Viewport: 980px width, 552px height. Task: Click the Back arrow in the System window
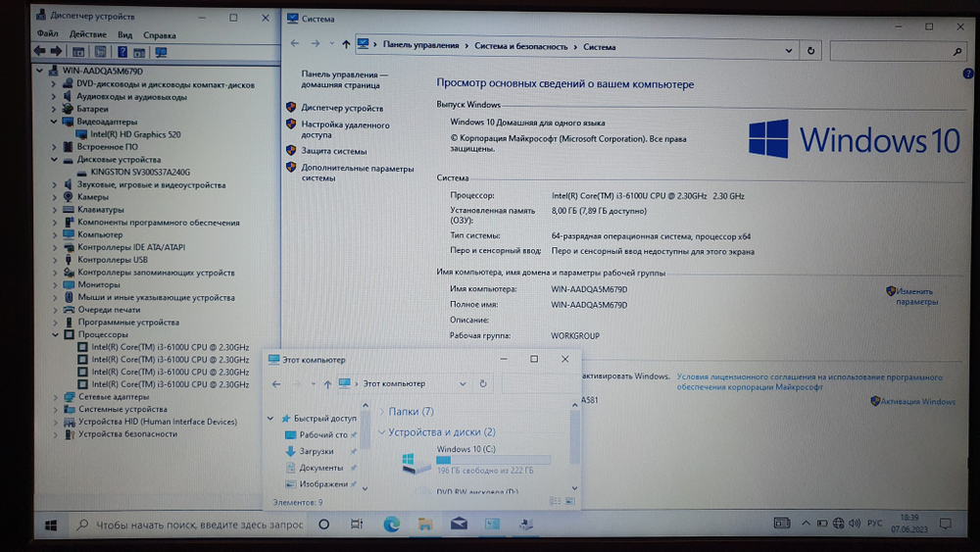(x=295, y=44)
